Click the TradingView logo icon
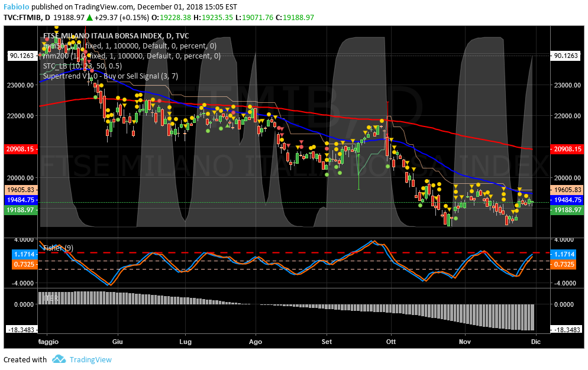The height and width of the screenshot is (370, 588). (59, 359)
